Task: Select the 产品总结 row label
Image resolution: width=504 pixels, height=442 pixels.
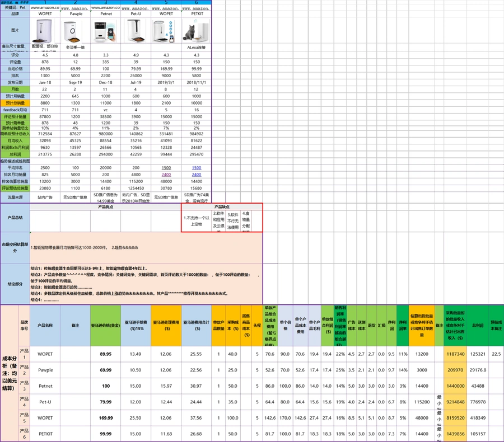Action: 15,218
